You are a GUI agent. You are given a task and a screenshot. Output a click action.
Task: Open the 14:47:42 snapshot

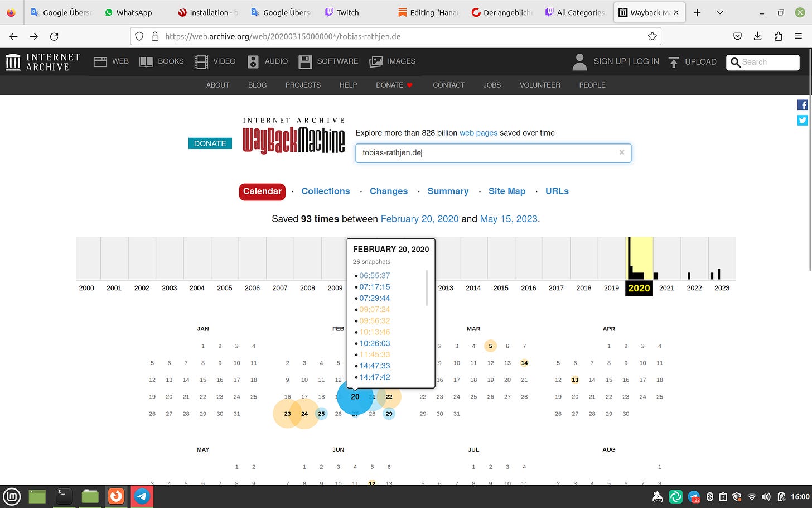375,377
